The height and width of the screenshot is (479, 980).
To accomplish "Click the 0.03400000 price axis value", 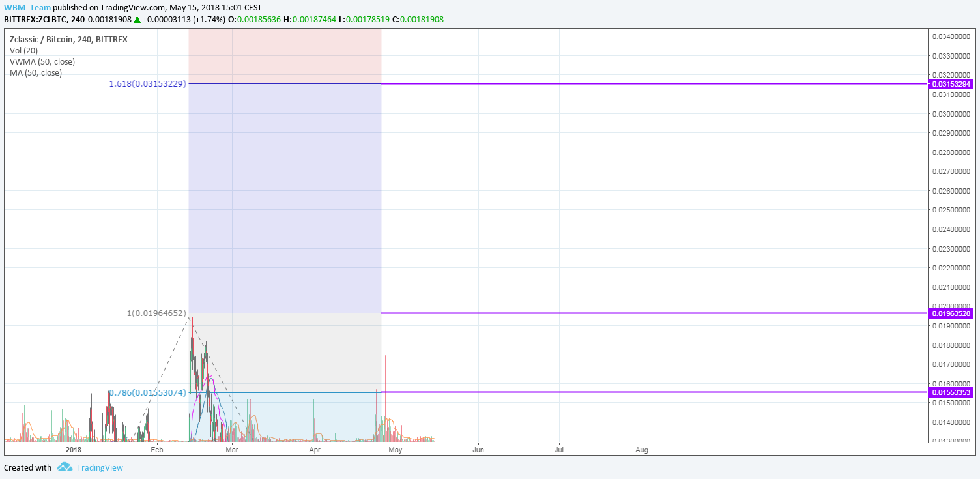I will (952, 36).
